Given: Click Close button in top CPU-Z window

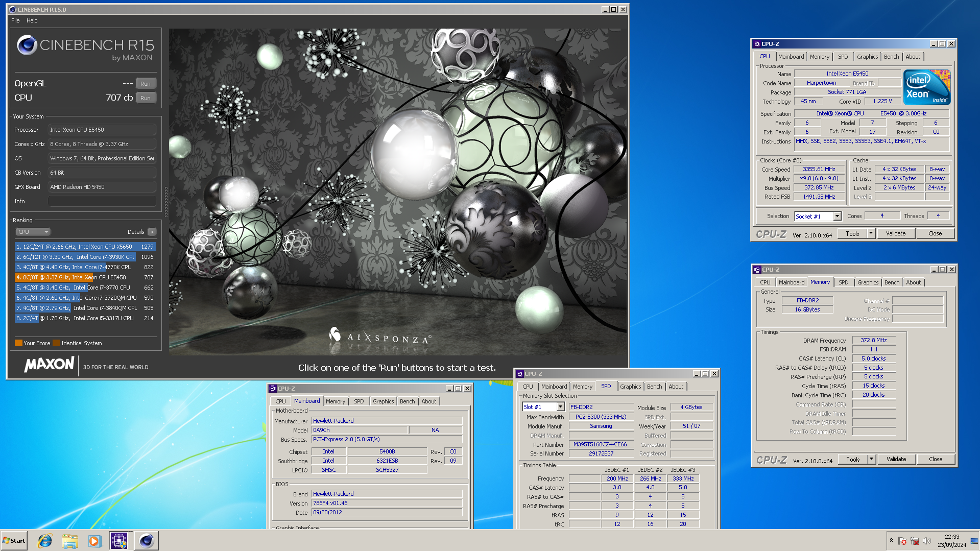Looking at the screenshot, I should pyautogui.click(x=935, y=234).
